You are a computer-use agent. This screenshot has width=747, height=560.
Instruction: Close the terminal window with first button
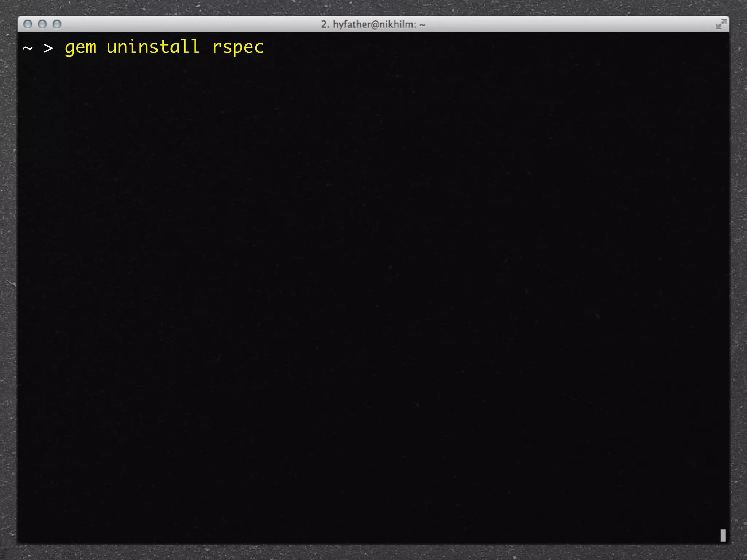coord(28,24)
